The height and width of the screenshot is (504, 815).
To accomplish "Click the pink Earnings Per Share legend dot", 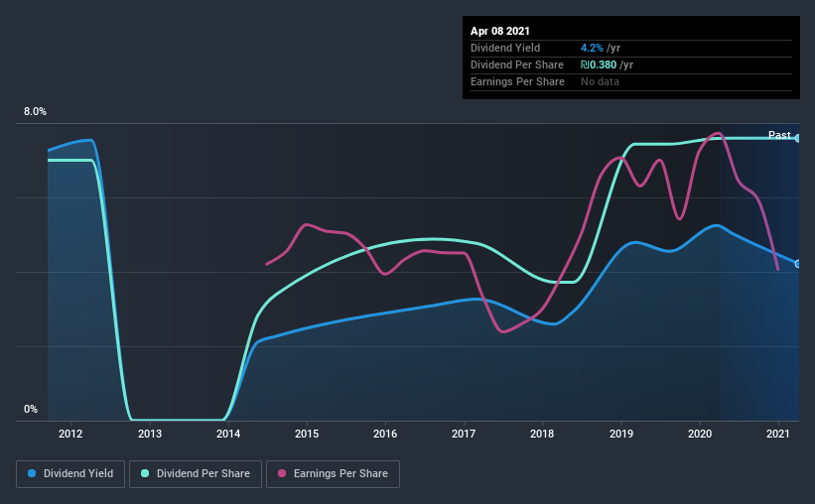I will click(x=282, y=473).
